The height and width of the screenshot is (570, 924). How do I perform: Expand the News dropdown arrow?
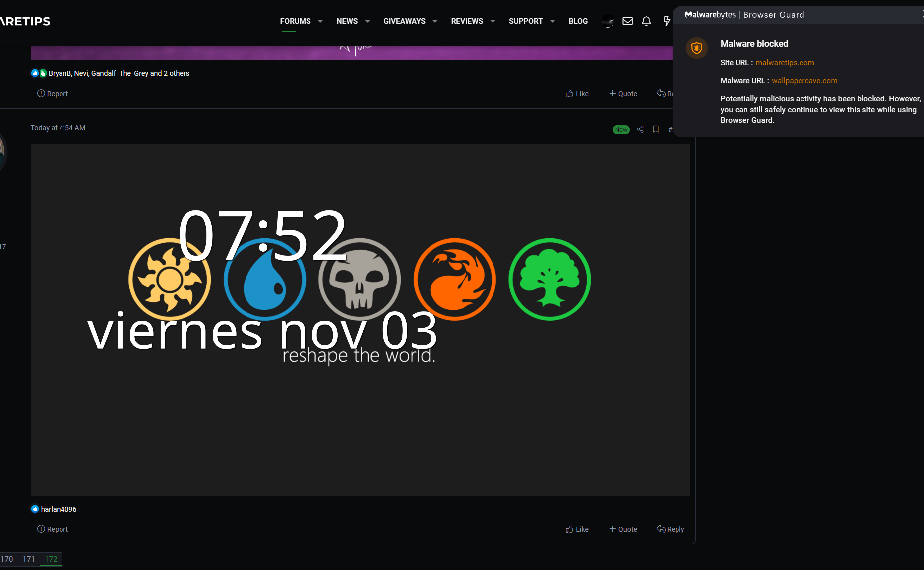pyautogui.click(x=367, y=21)
